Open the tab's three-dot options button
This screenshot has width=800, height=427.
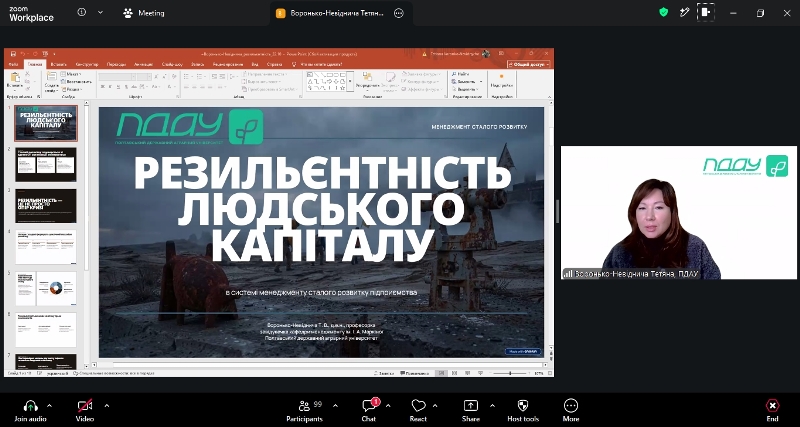click(399, 13)
